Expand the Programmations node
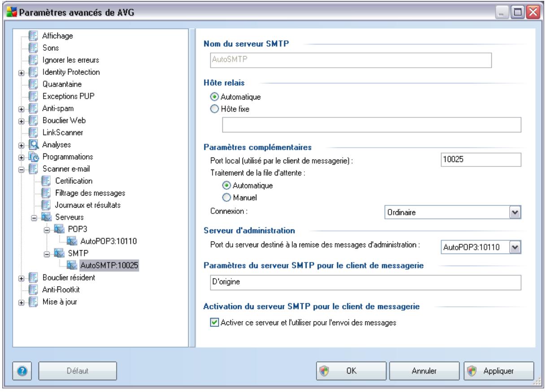This screenshot has height=392, width=546. pos(21,157)
